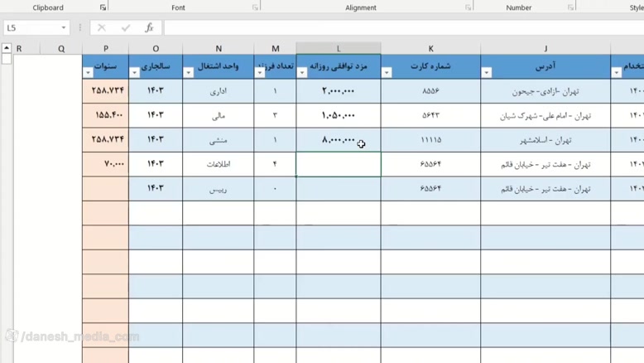Click the مزد توافقی روزانه header cell
644x363 pixels.
[339, 66]
